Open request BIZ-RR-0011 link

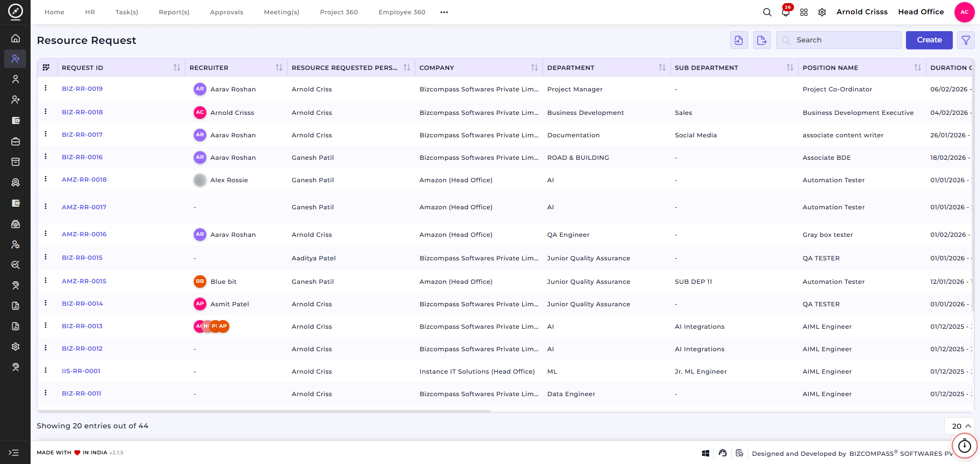pyautogui.click(x=82, y=394)
